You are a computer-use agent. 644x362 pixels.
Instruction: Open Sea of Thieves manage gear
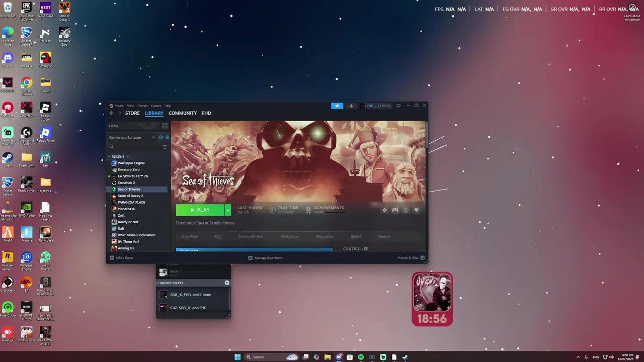point(384,210)
